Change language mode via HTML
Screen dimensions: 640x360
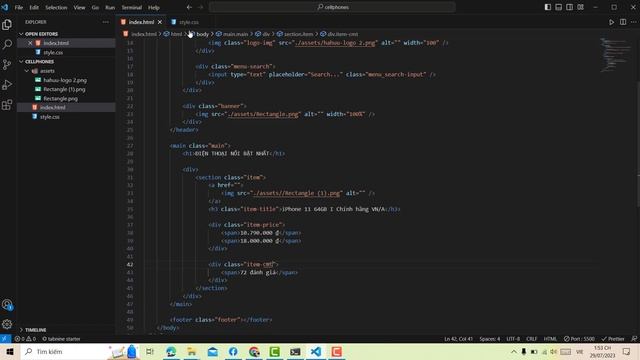pos(550,339)
